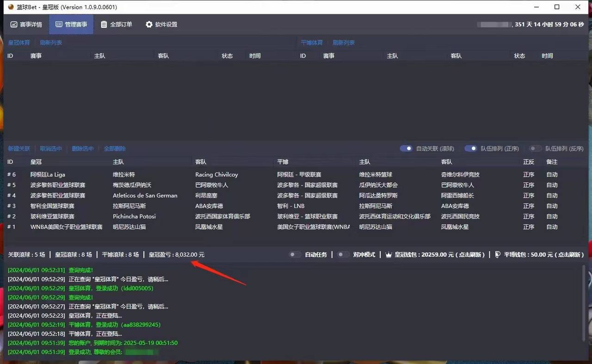Switch on the 对冲模式 toggle

[343, 254]
